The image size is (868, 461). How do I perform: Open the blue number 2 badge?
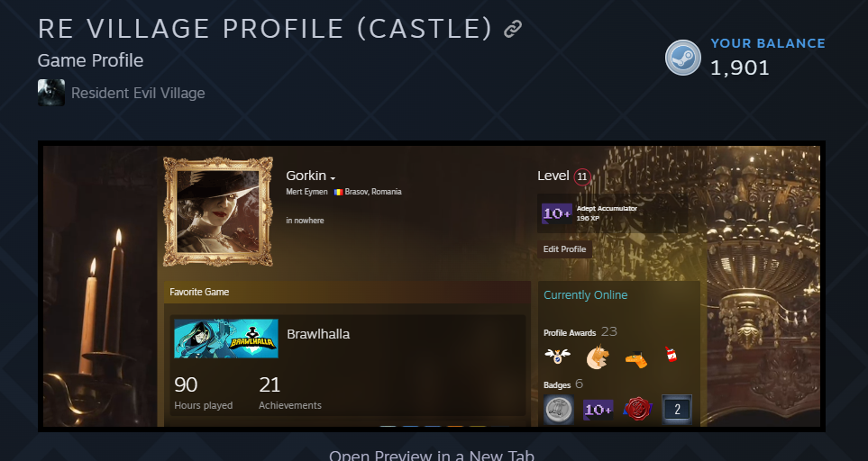[677, 410]
